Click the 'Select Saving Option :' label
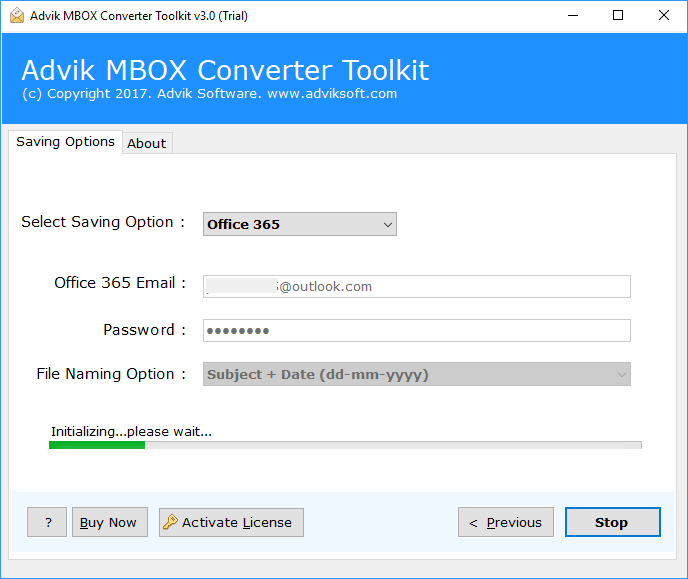The height and width of the screenshot is (579, 688). click(103, 222)
